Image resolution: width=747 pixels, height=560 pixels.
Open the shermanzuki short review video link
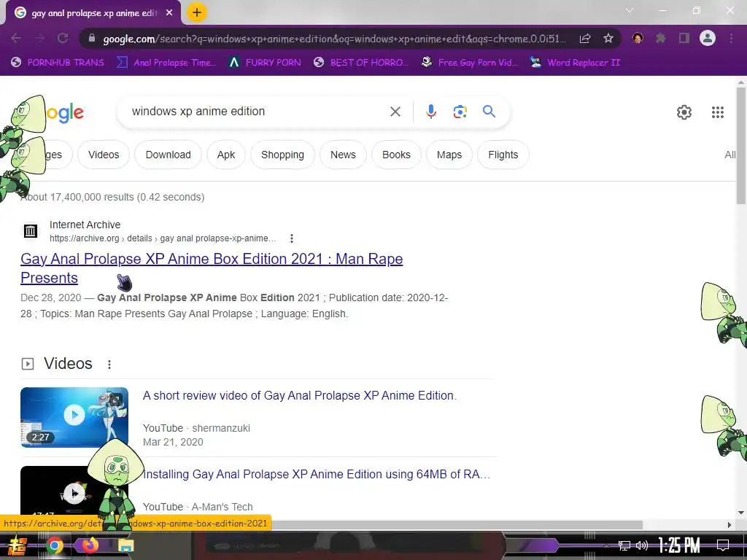click(x=300, y=396)
